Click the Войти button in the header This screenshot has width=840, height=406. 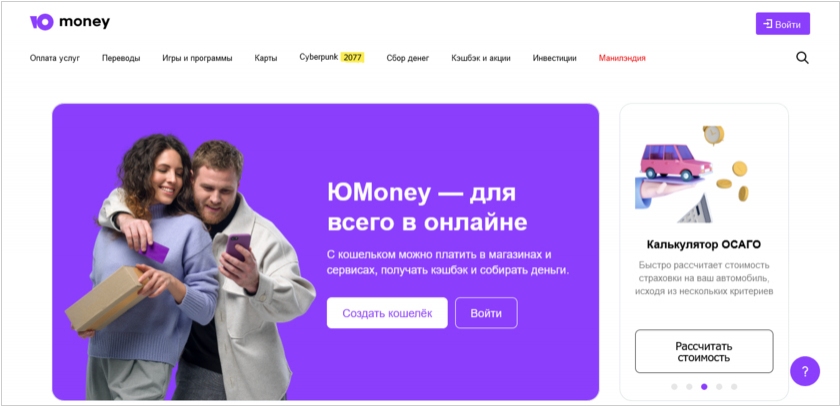point(783,24)
